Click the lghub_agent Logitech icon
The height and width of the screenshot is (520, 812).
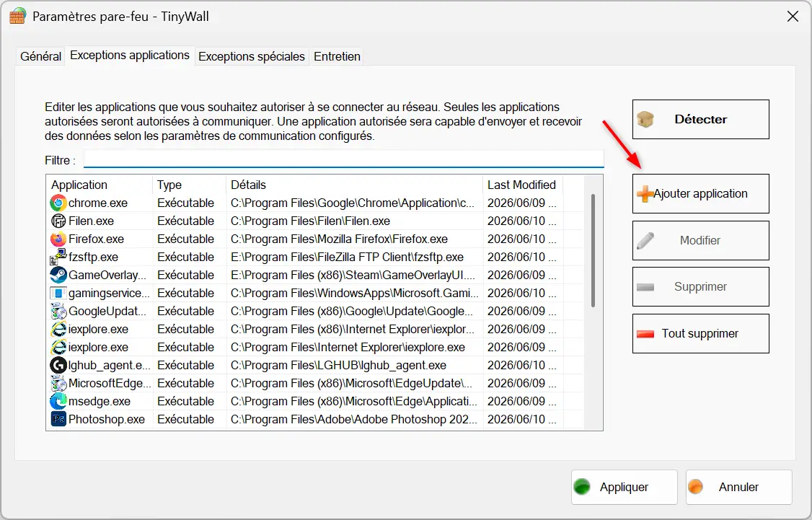coord(58,365)
